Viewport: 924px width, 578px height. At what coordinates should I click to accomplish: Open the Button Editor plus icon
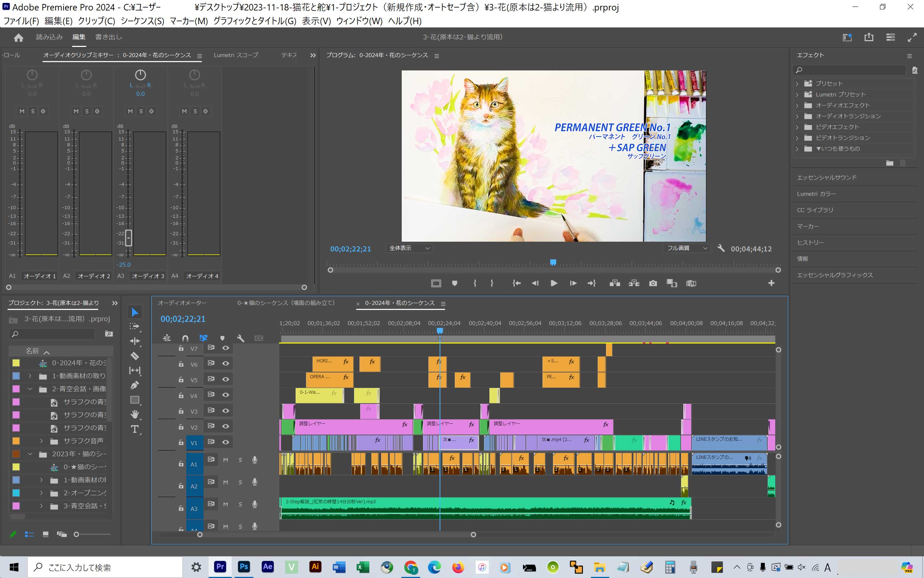click(x=771, y=283)
